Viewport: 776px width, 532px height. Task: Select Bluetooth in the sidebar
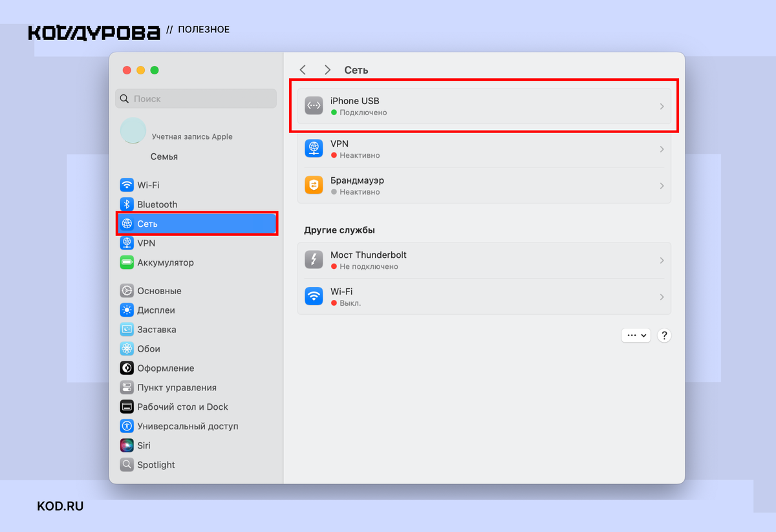197,204
